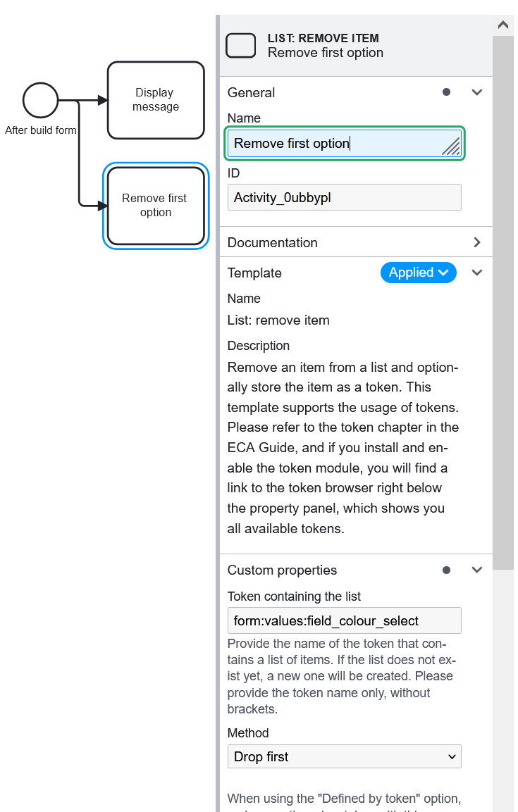The height and width of the screenshot is (812, 518).
Task: Click the ID field showing Activity_0ubbypl
Action: pyautogui.click(x=344, y=197)
